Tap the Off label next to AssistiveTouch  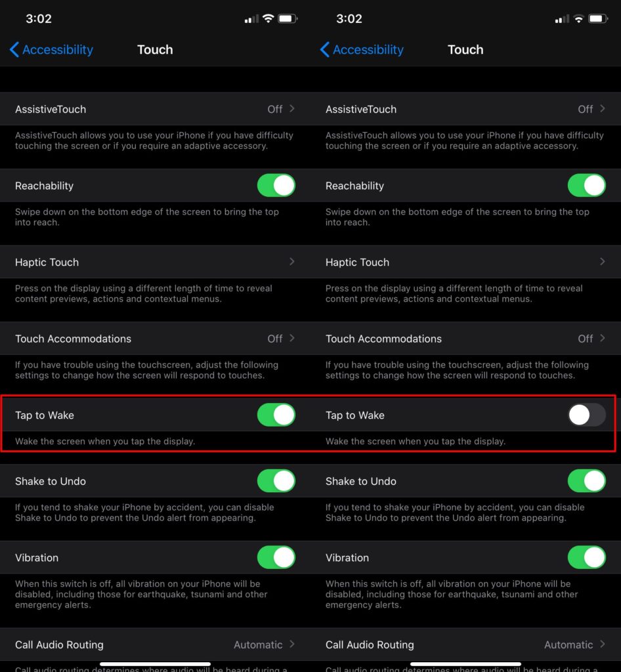(274, 109)
